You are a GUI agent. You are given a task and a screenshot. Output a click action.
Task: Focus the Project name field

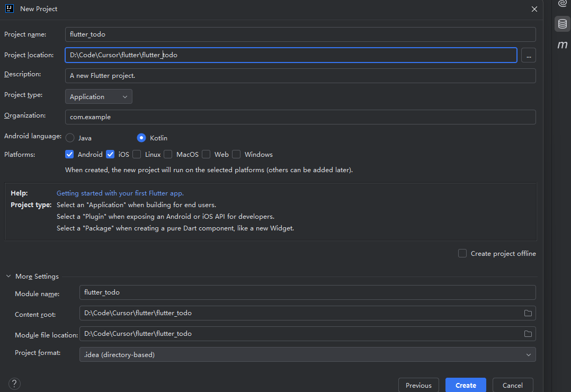[x=300, y=34]
